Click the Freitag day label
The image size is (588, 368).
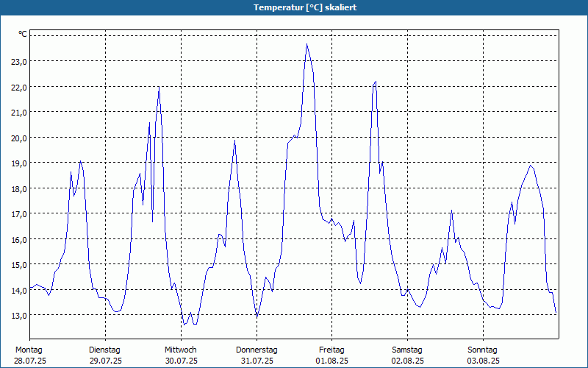tap(332, 350)
